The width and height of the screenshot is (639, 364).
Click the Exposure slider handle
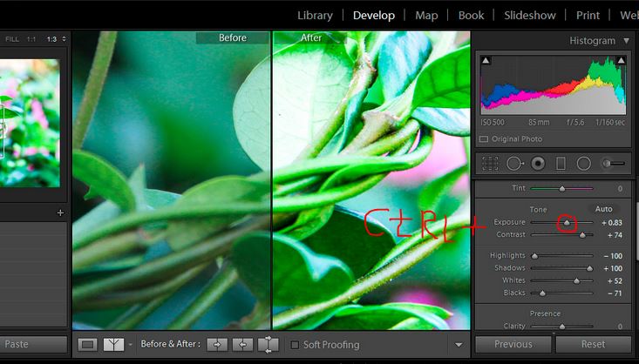pyautogui.click(x=567, y=223)
